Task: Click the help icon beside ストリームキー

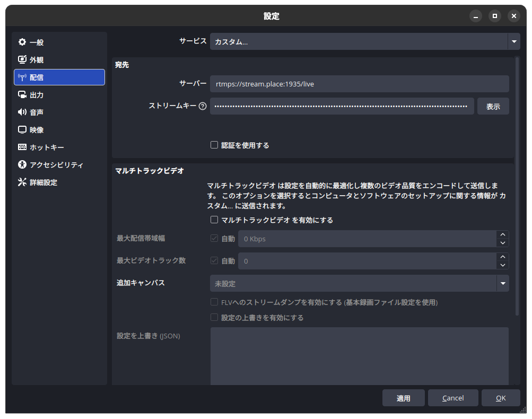Action: click(202, 106)
